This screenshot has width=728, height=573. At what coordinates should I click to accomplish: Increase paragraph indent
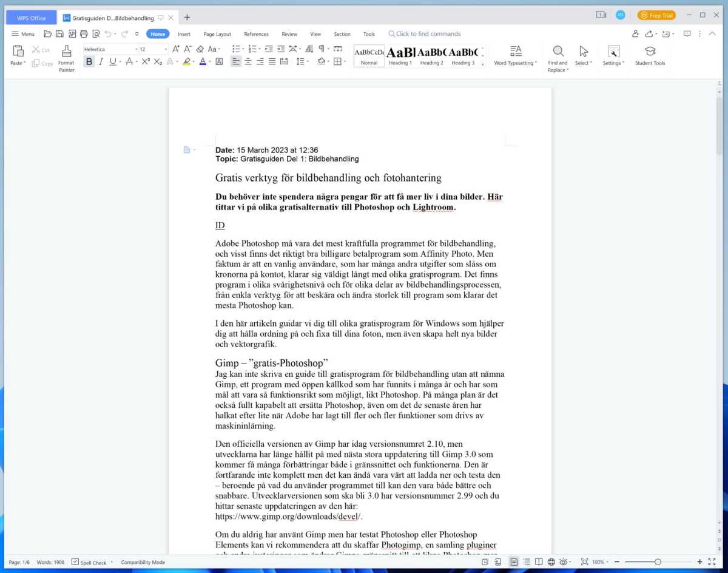coord(281,49)
